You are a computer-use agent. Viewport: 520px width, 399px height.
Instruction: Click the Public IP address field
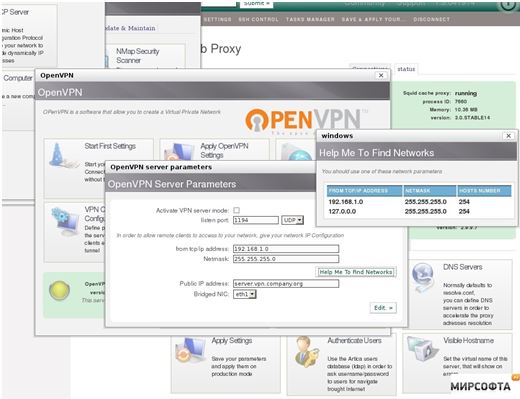pyautogui.click(x=286, y=284)
